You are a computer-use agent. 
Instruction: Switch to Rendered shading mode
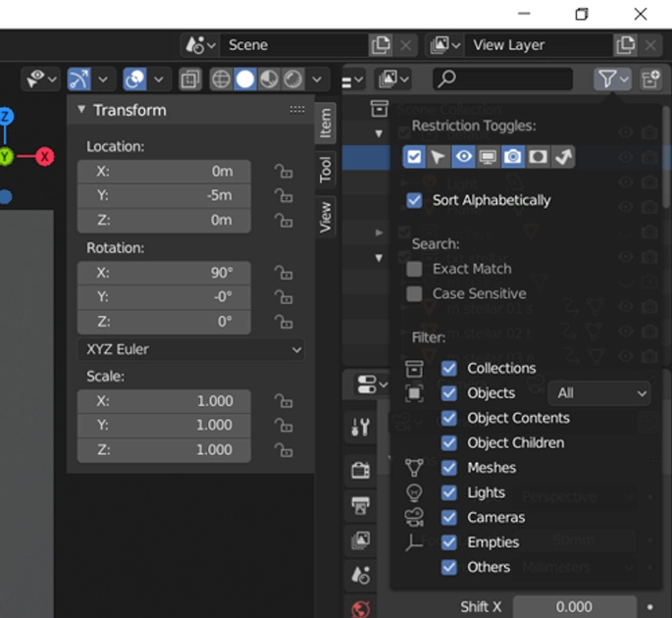[293, 79]
